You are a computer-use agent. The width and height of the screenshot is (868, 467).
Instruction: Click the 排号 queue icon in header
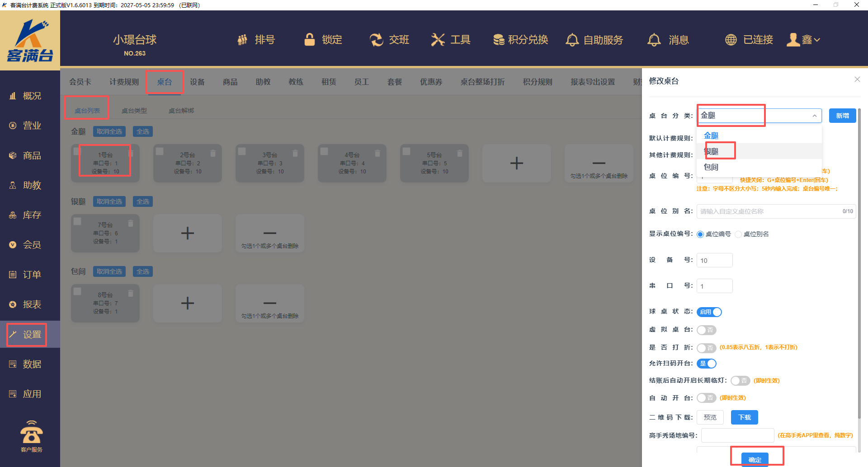pyautogui.click(x=243, y=40)
